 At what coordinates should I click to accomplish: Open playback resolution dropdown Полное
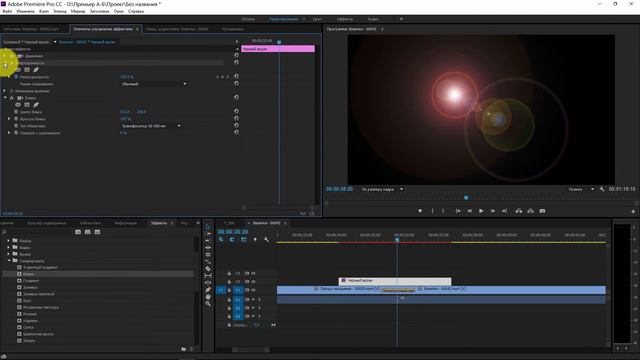click(581, 189)
